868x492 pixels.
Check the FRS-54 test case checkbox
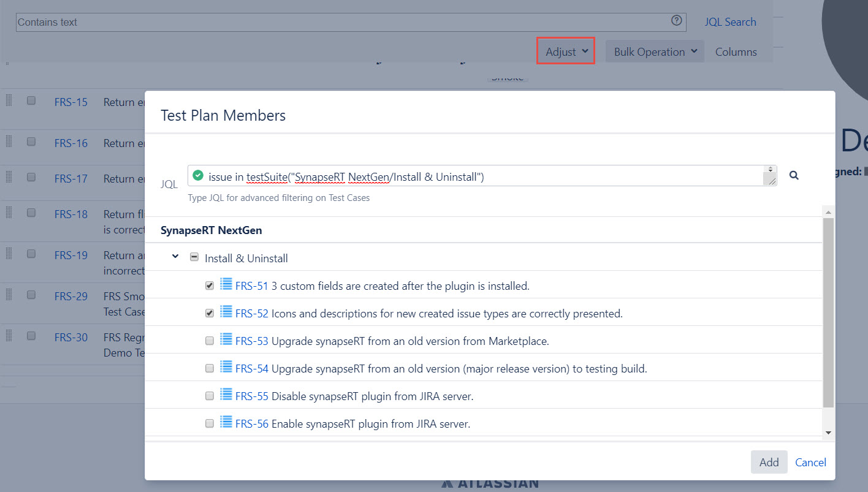pos(210,368)
